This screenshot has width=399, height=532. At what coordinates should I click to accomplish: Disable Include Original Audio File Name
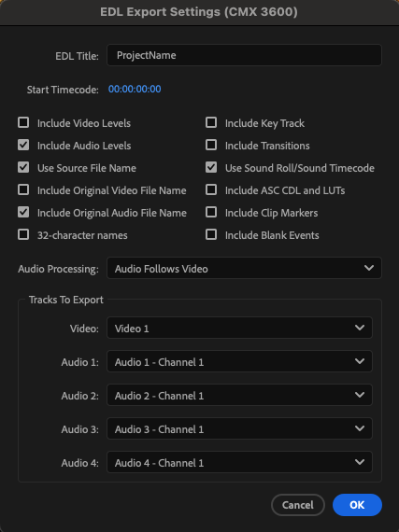point(23,212)
